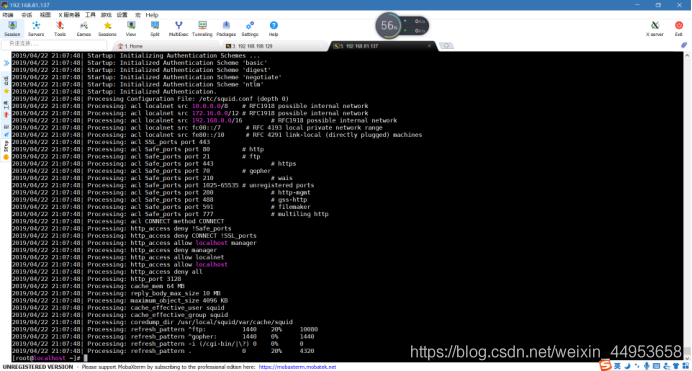
Task: Click the 'http_access deny all' log line
Action: [107, 272]
